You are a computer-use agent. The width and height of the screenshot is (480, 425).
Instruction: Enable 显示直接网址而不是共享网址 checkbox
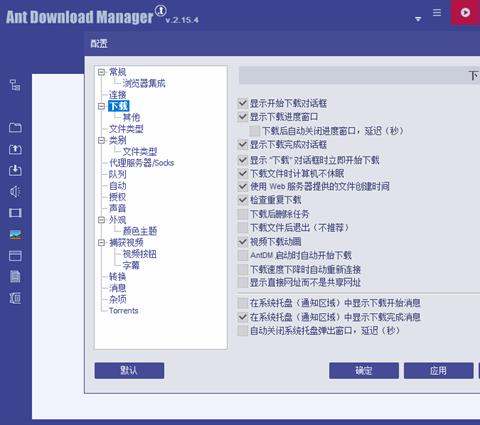(243, 283)
